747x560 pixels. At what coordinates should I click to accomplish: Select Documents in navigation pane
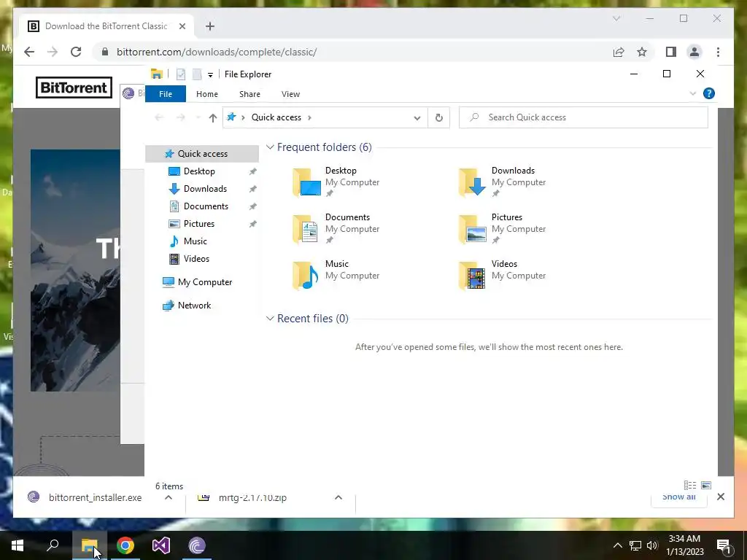pos(206,206)
